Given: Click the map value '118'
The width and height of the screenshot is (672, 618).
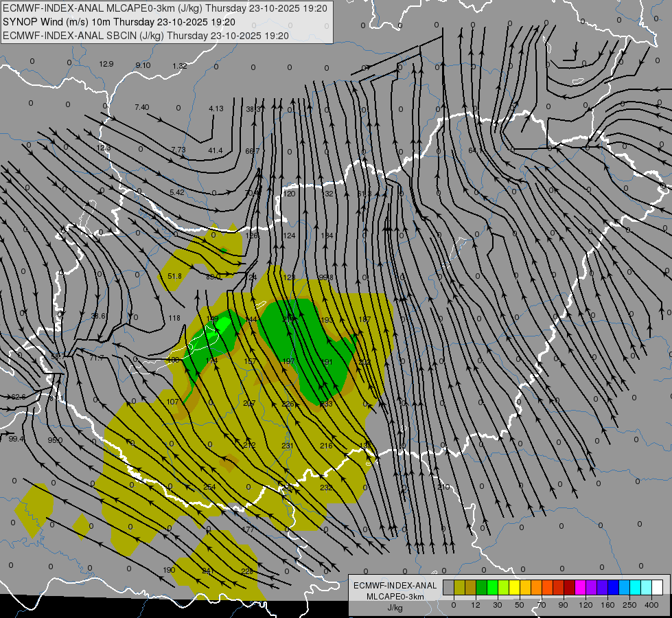Looking at the screenshot, I should (x=174, y=318).
